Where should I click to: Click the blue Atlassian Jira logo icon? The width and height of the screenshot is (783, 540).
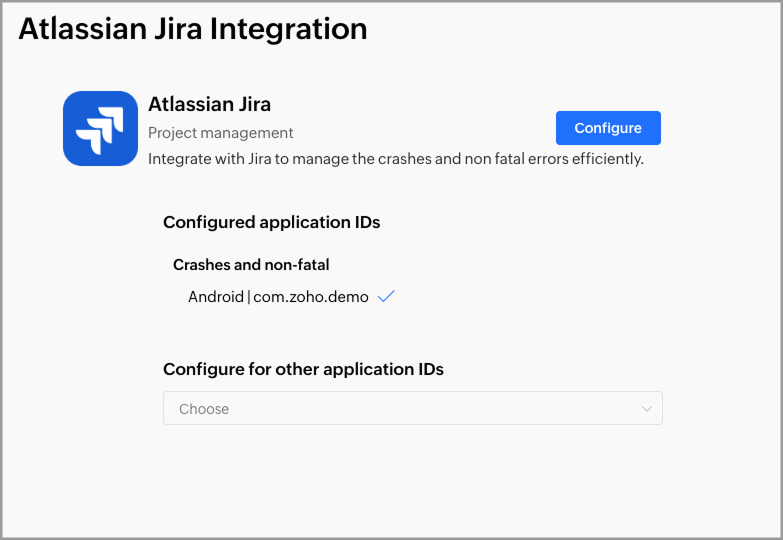tap(100, 128)
